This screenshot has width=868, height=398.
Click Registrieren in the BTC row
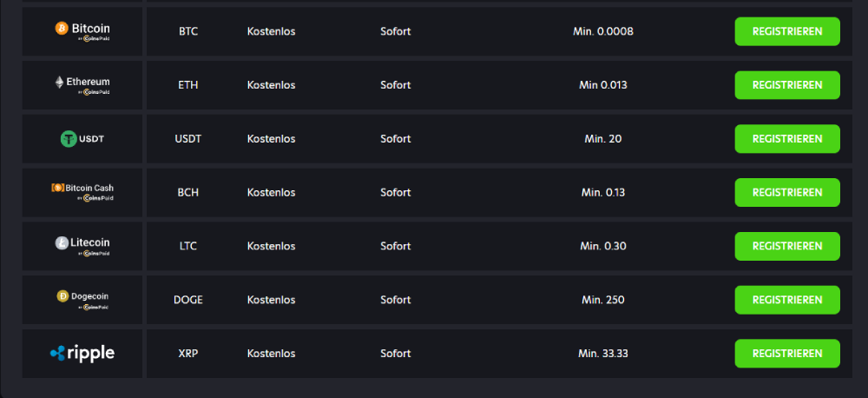point(787,31)
